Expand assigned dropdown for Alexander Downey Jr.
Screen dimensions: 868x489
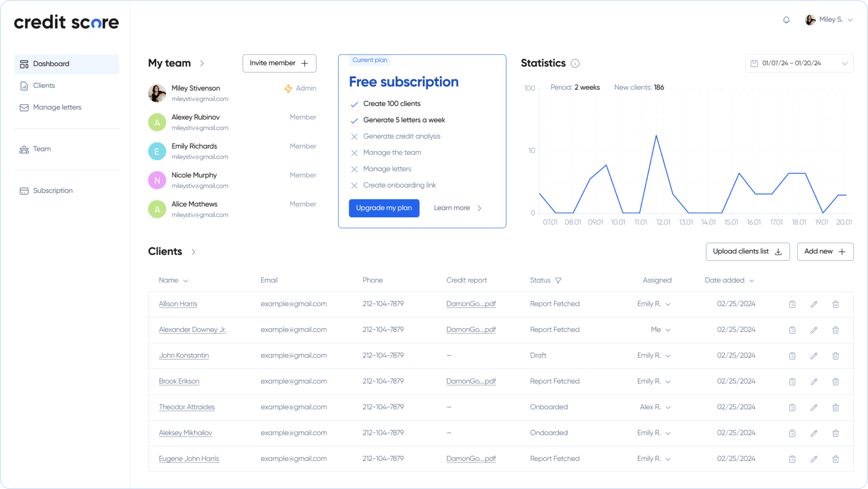coord(668,330)
